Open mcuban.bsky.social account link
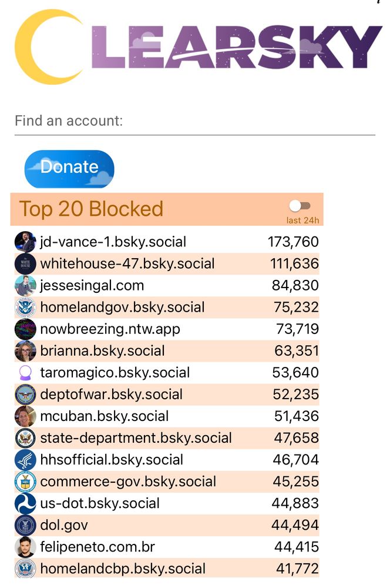Image resolution: width=390 pixels, height=588 pixels. point(104,416)
